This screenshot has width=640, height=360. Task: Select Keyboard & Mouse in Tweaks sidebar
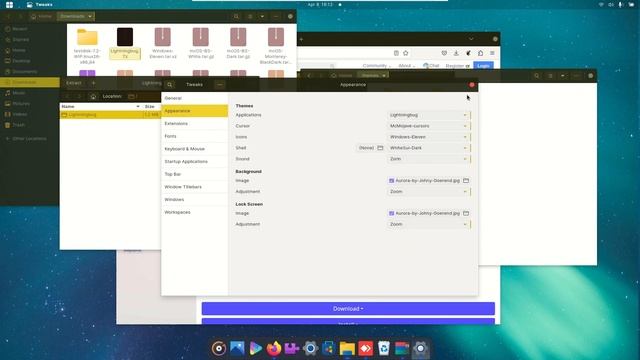pos(195,149)
